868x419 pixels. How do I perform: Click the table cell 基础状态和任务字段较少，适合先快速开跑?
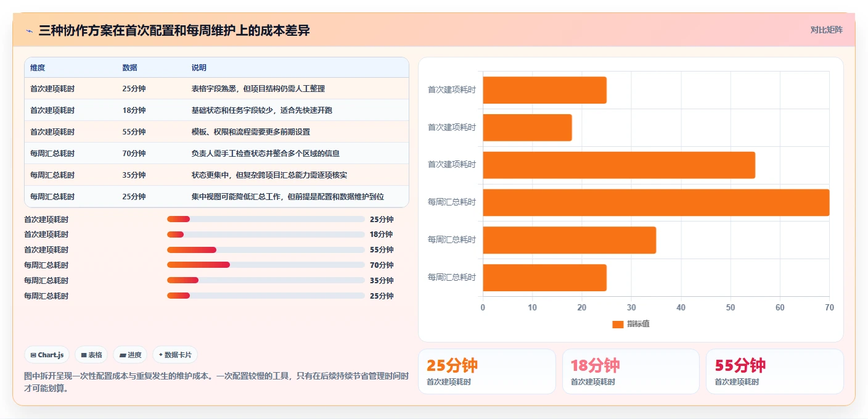(262, 110)
